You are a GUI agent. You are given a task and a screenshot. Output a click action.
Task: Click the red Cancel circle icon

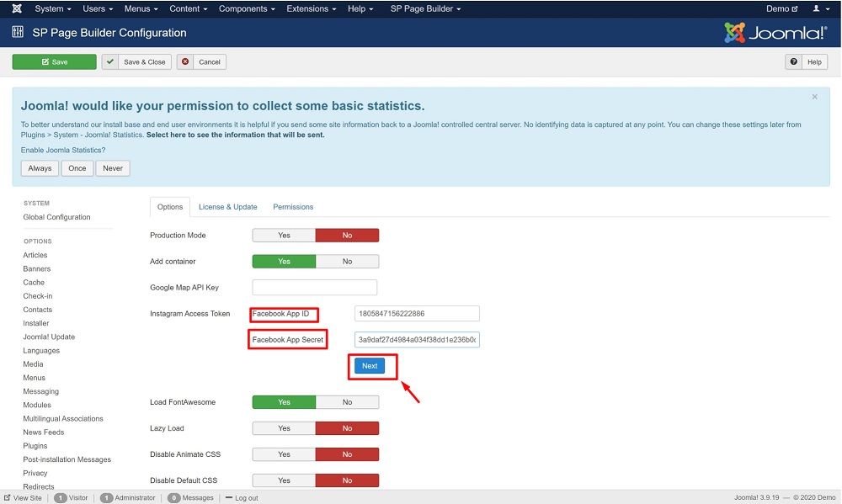tap(185, 61)
